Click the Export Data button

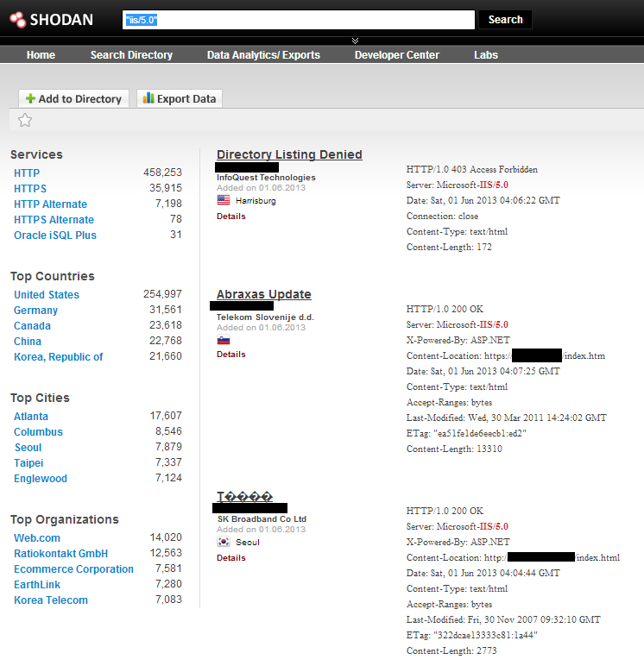pyautogui.click(x=180, y=98)
